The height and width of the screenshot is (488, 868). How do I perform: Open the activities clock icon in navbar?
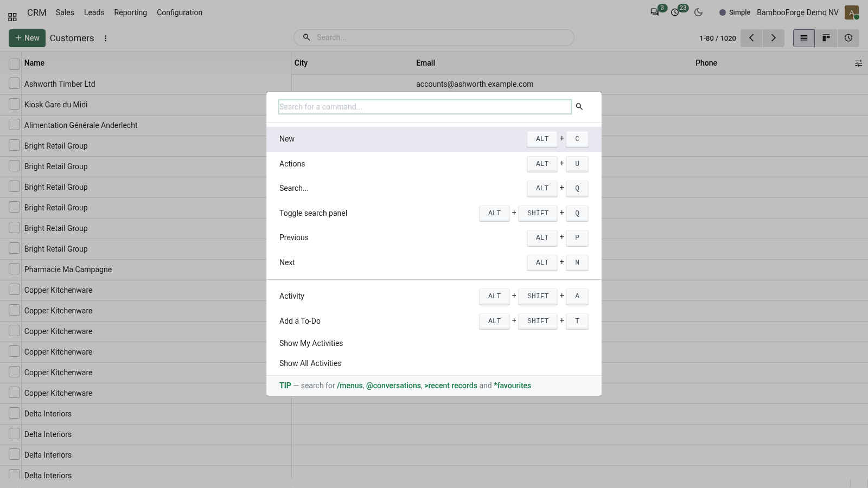click(x=675, y=12)
